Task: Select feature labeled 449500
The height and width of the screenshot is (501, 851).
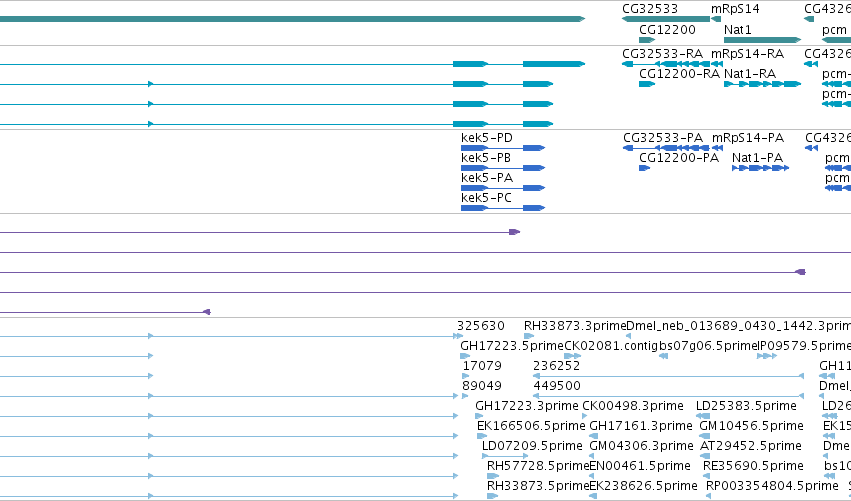Action: (x=557, y=386)
